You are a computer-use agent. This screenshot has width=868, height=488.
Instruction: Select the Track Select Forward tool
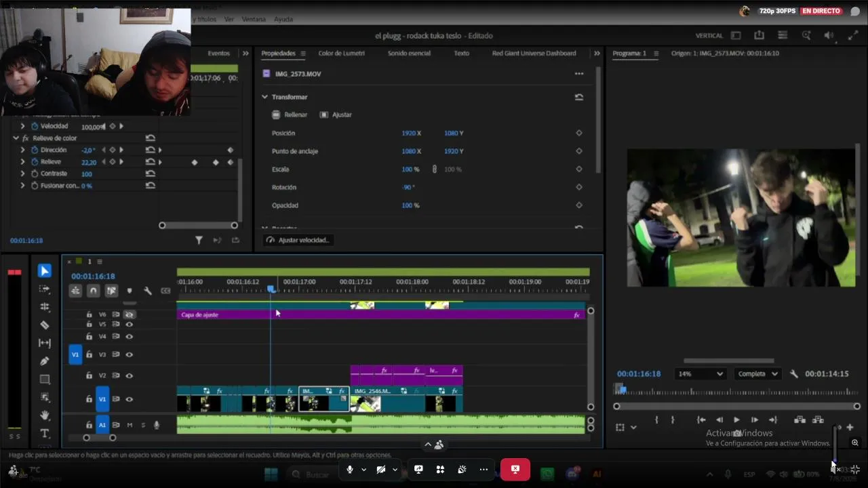[x=45, y=289]
